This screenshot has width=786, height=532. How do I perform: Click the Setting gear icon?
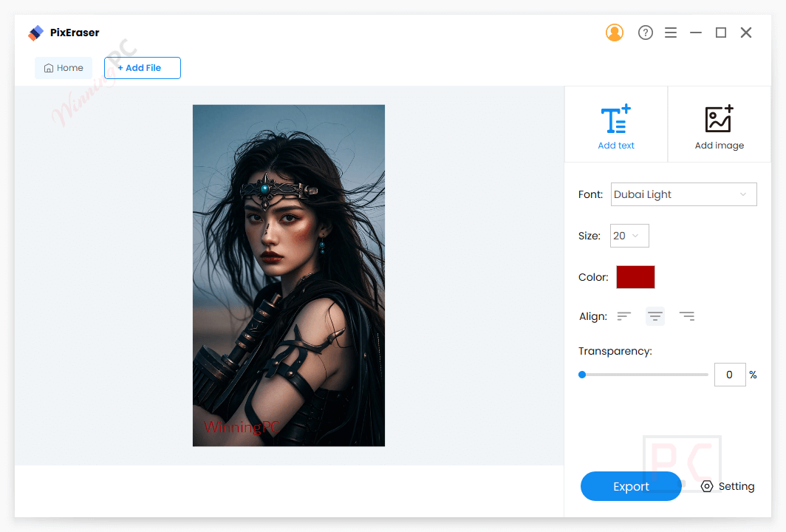[707, 486]
